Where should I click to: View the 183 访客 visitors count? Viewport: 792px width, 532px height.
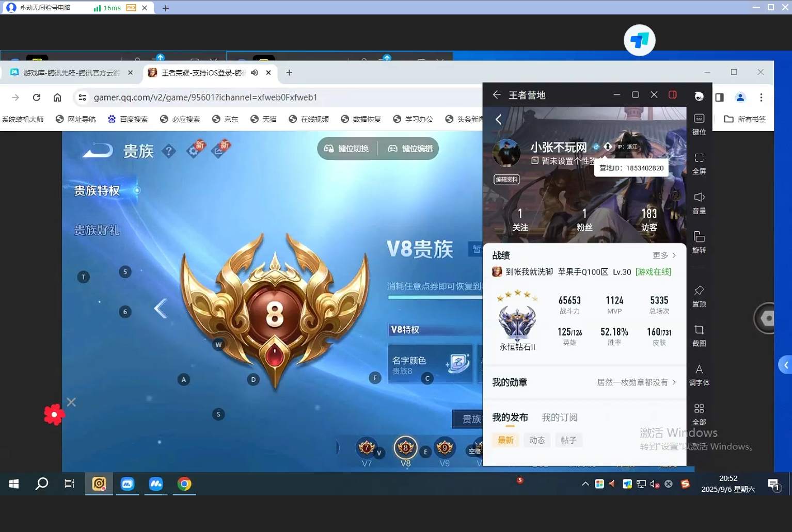649,219
